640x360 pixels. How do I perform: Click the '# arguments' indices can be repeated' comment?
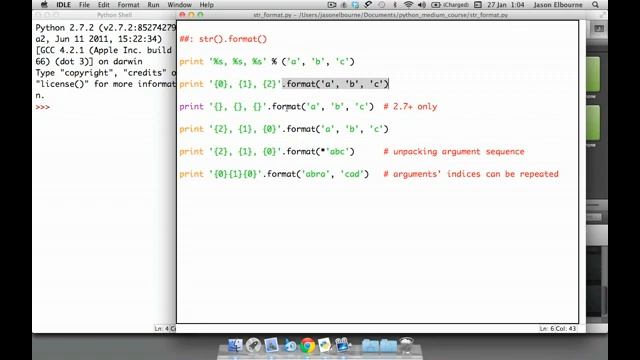coord(471,174)
